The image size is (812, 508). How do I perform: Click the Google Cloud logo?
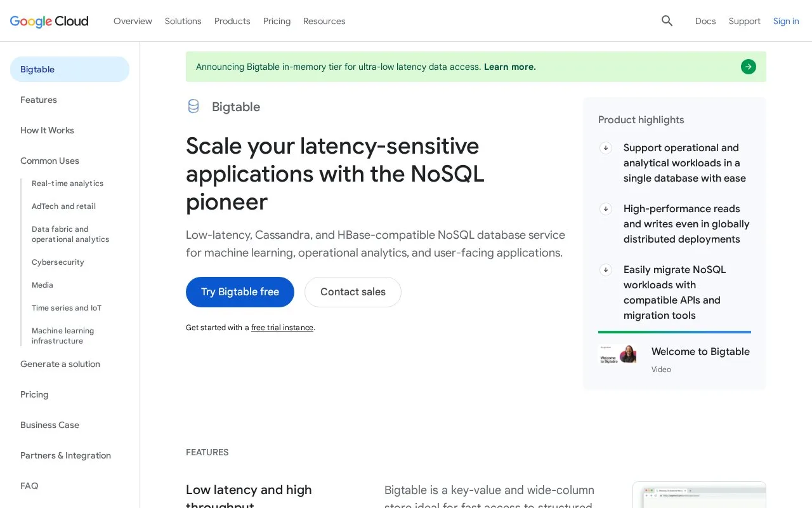point(49,21)
